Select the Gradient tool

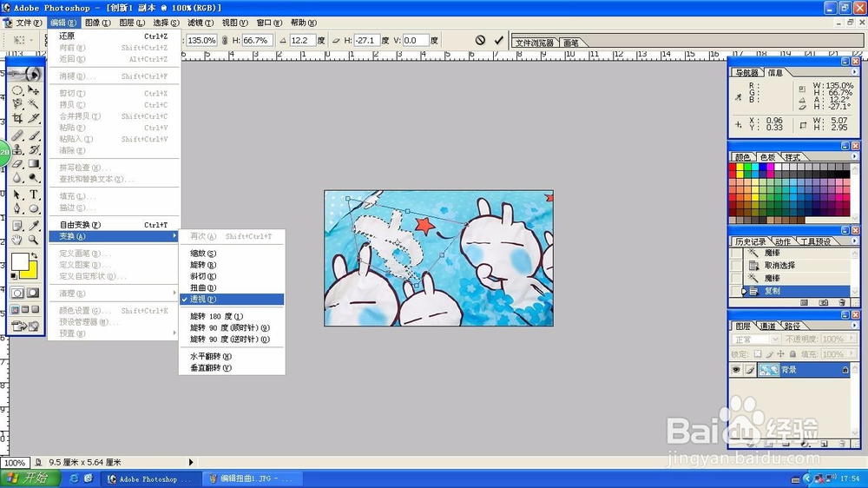coord(34,163)
